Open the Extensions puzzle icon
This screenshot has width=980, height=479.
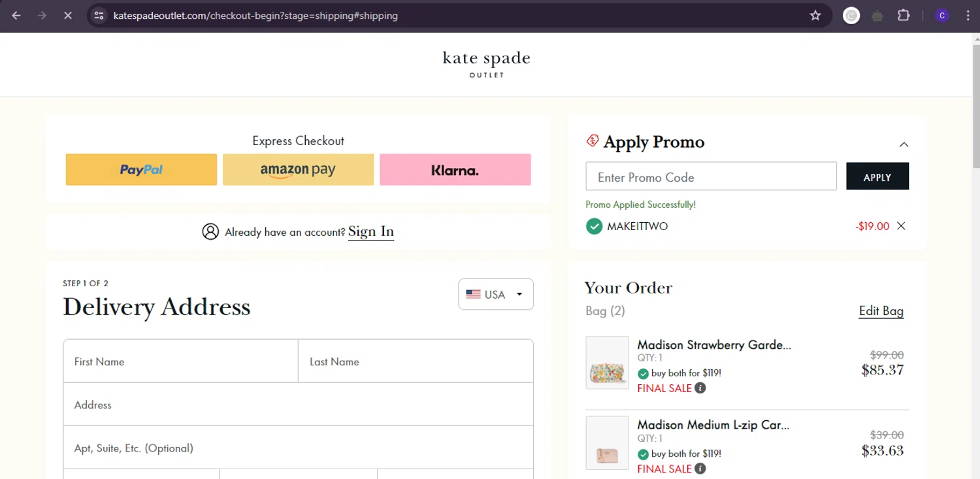[x=904, y=16]
